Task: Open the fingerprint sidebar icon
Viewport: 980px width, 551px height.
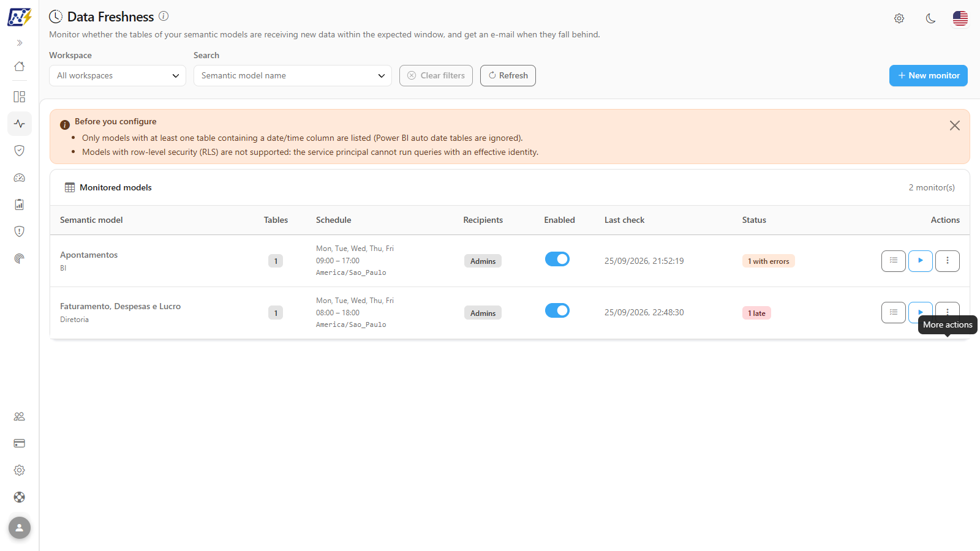Action: [x=20, y=258]
